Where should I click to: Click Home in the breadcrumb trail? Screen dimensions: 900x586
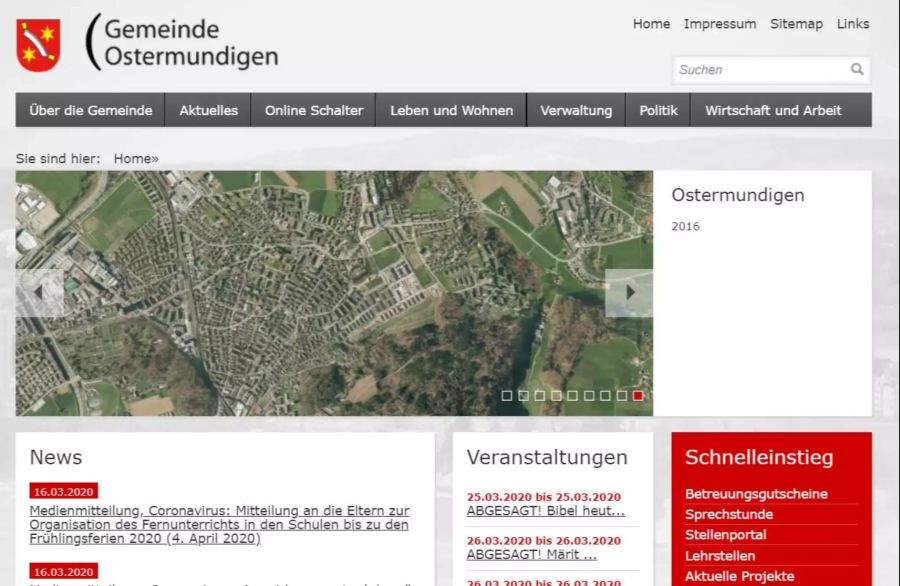tap(133, 158)
